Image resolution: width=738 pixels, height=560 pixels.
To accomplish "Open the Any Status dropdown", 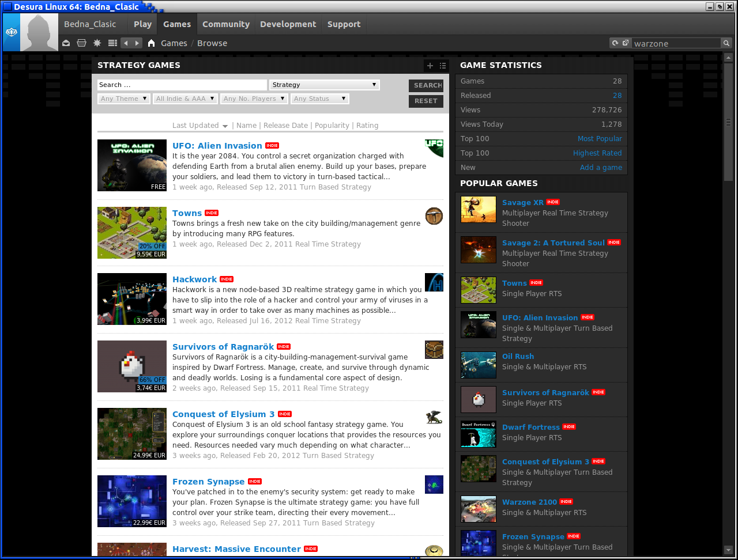I will (320, 99).
